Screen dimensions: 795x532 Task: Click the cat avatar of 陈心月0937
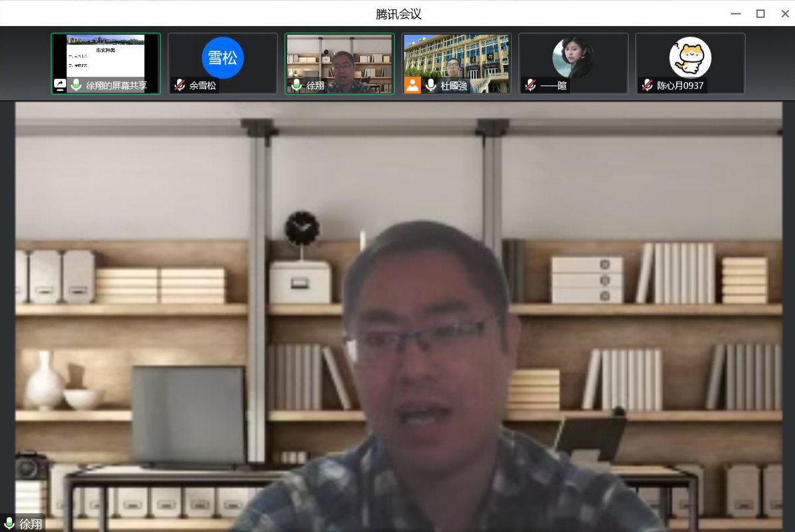[x=690, y=57]
